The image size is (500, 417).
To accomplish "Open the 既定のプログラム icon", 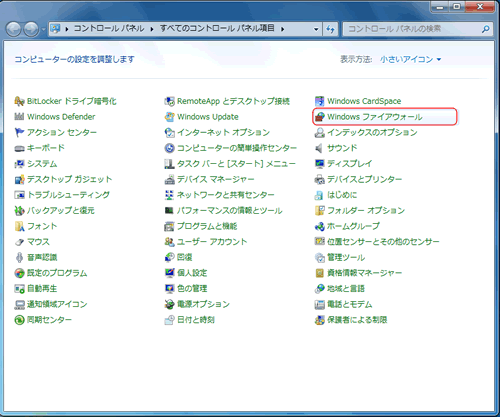I will (x=19, y=273).
